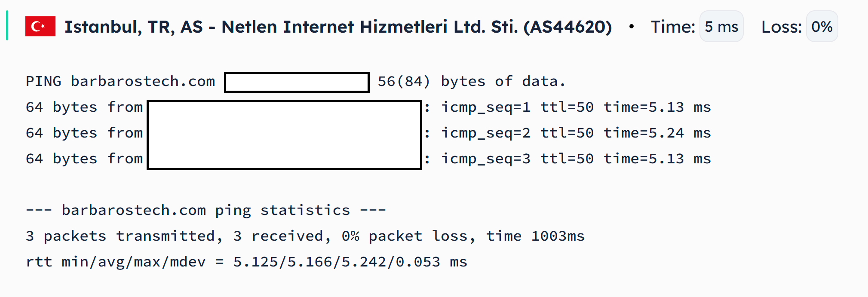Click the 56(84) bytes of data text
The width and height of the screenshot is (868, 297).
[x=472, y=81]
